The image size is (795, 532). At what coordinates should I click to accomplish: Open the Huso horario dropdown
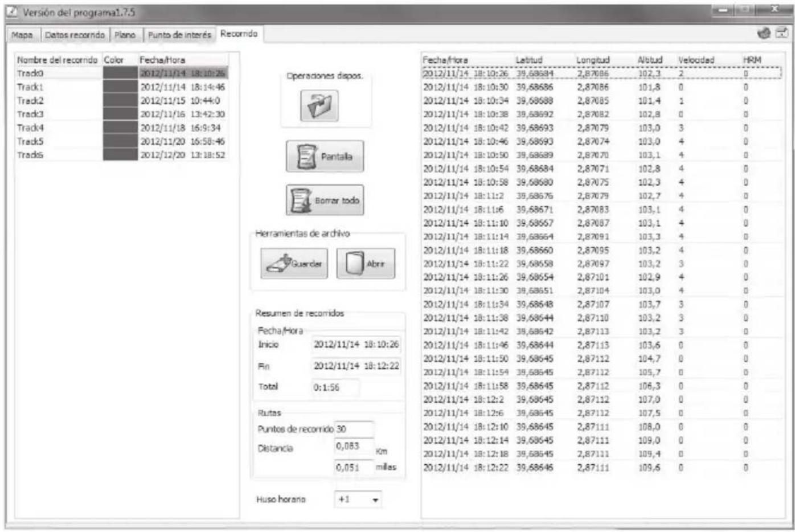tap(358, 500)
